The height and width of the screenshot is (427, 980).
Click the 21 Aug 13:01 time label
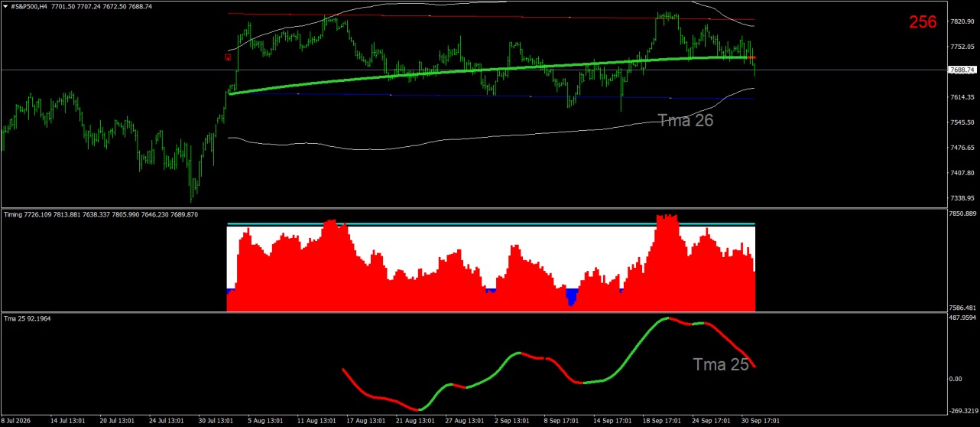[416, 421]
